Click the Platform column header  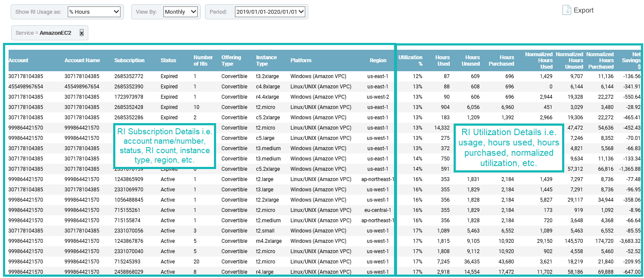[301, 60]
